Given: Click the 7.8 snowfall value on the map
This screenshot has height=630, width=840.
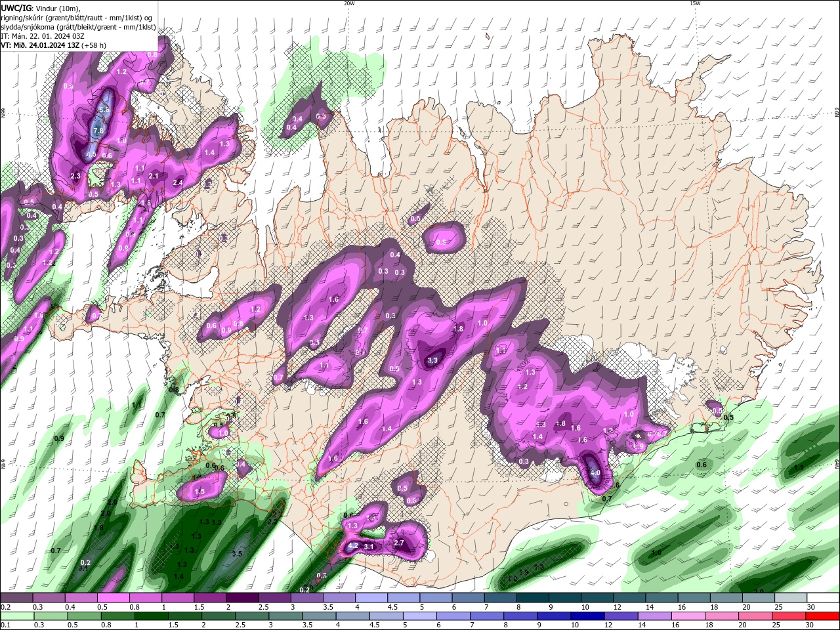Looking at the screenshot, I should point(98,131).
